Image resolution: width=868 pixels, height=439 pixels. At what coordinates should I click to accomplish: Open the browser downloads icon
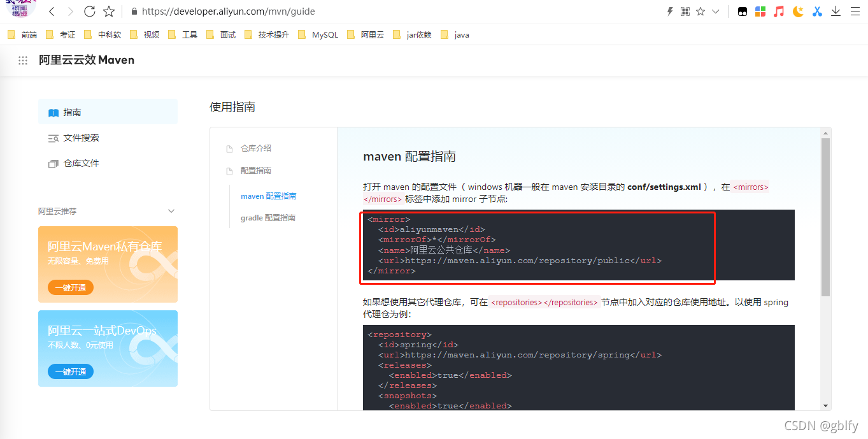[836, 11]
